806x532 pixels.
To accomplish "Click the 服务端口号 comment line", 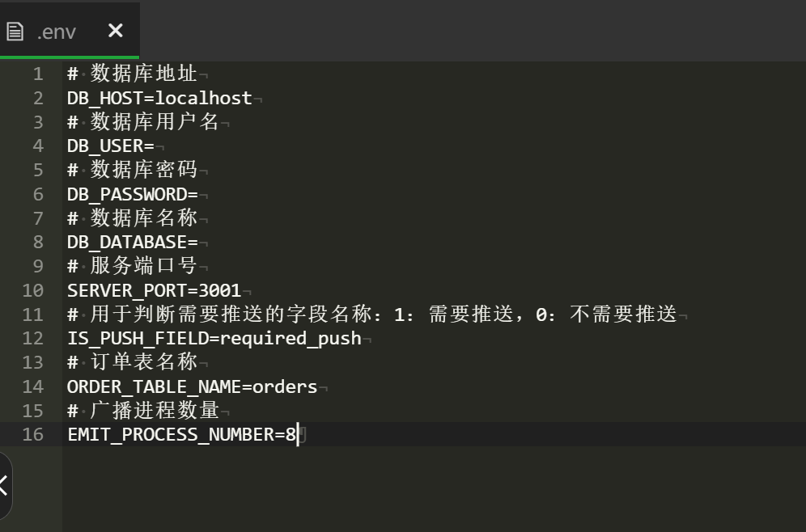I will coord(143,266).
